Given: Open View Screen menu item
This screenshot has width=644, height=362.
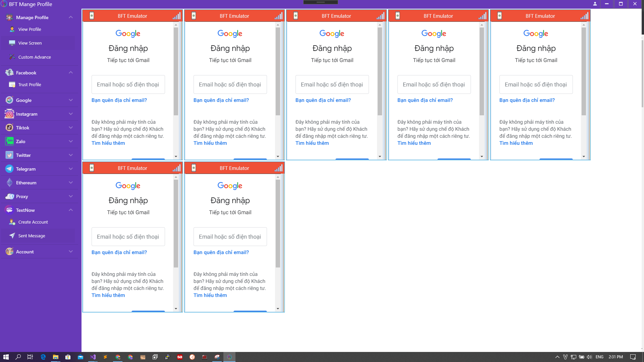Looking at the screenshot, I should point(30,43).
